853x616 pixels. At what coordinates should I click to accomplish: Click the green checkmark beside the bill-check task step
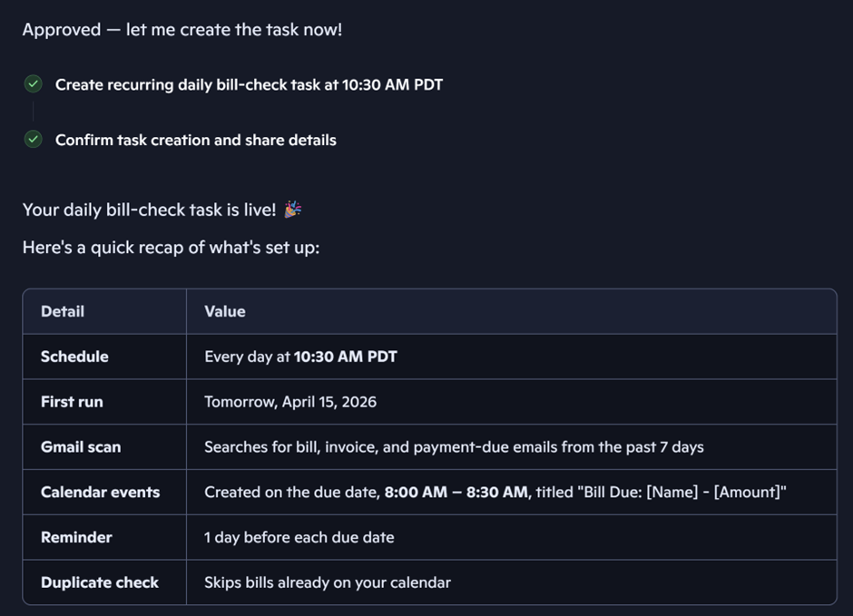[x=34, y=84]
